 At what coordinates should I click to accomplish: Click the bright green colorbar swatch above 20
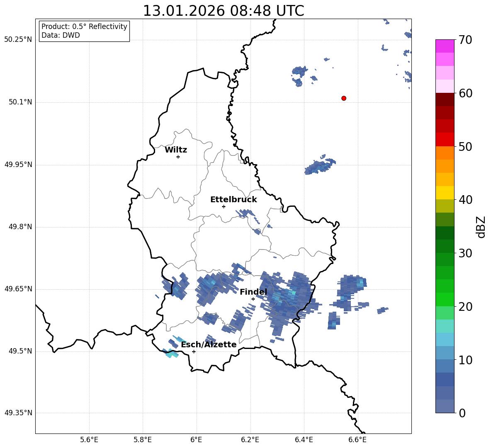click(445, 299)
